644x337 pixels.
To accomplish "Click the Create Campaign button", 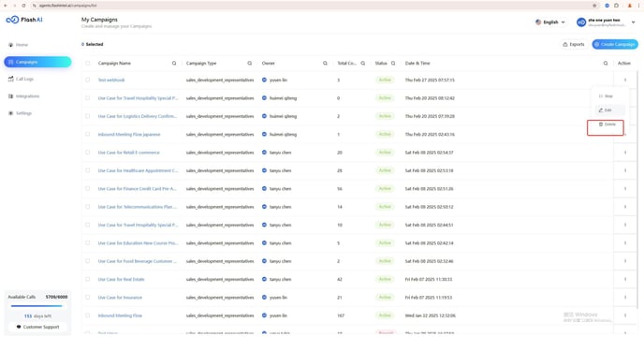I will coord(615,44).
